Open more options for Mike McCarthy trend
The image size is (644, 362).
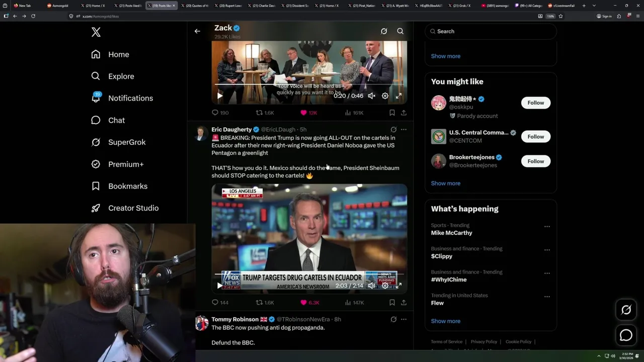coord(547,227)
